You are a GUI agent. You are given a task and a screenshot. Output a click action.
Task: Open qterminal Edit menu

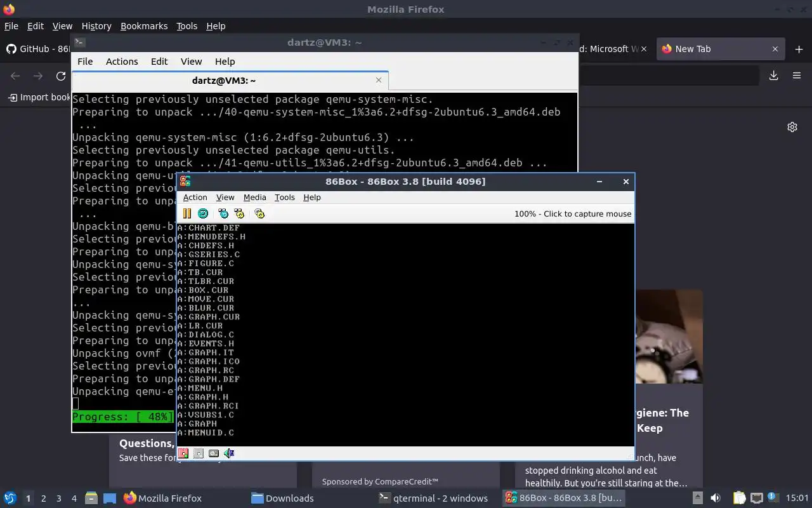(x=159, y=62)
